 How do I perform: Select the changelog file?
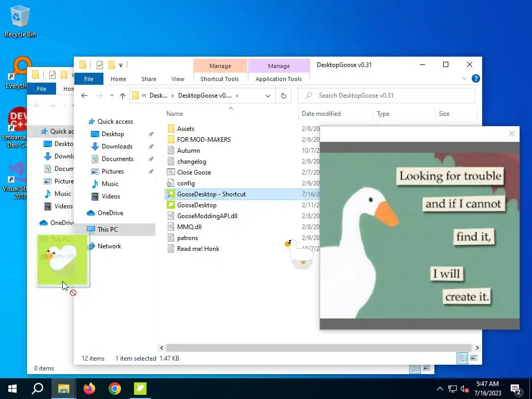(191, 162)
